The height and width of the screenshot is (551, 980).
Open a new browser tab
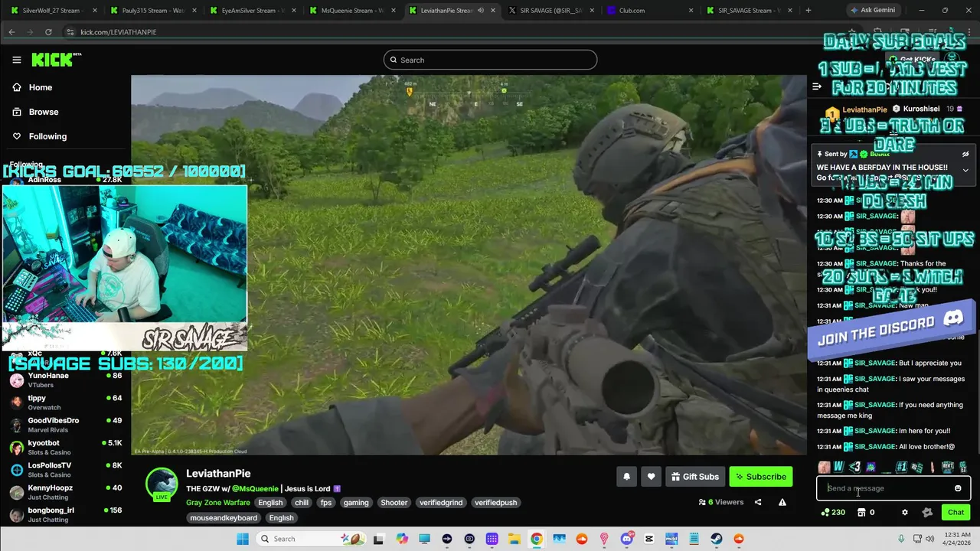pos(808,11)
